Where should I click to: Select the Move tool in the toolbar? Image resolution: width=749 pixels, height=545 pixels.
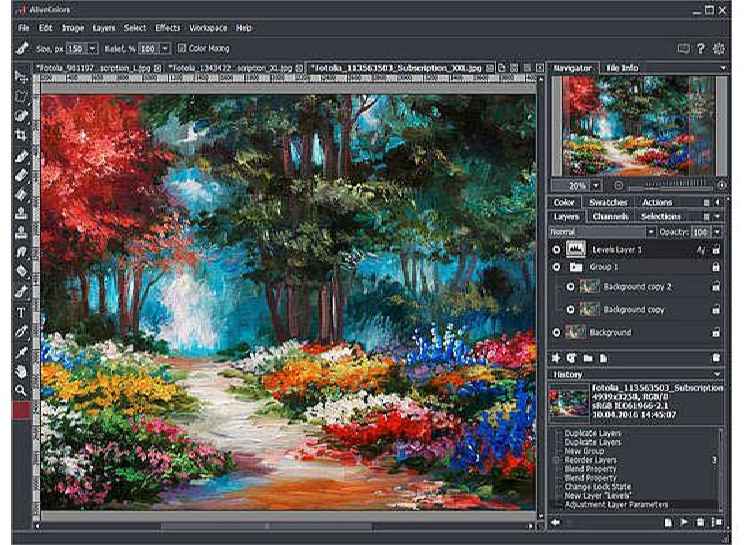pos(21,76)
